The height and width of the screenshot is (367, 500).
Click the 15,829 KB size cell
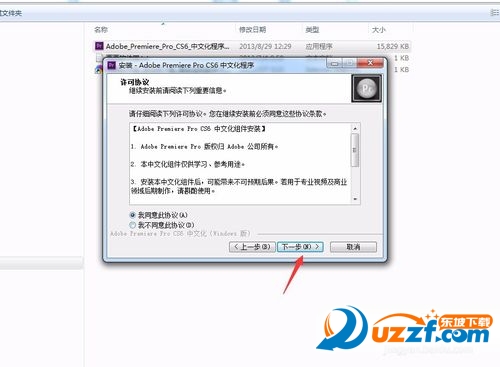click(x=393, y=46)
